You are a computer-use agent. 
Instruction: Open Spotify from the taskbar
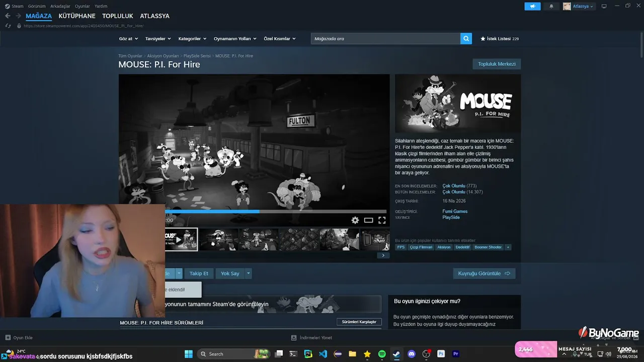(x=382, y=354)
